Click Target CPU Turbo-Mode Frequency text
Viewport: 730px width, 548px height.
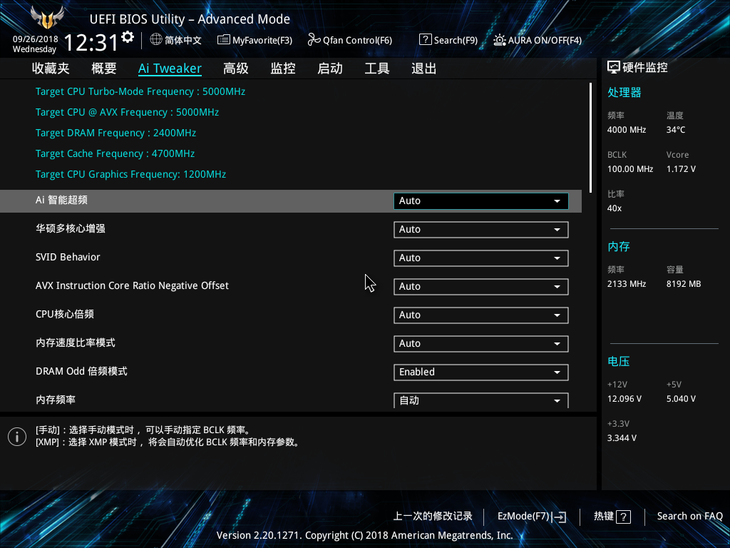coord(140,92)
